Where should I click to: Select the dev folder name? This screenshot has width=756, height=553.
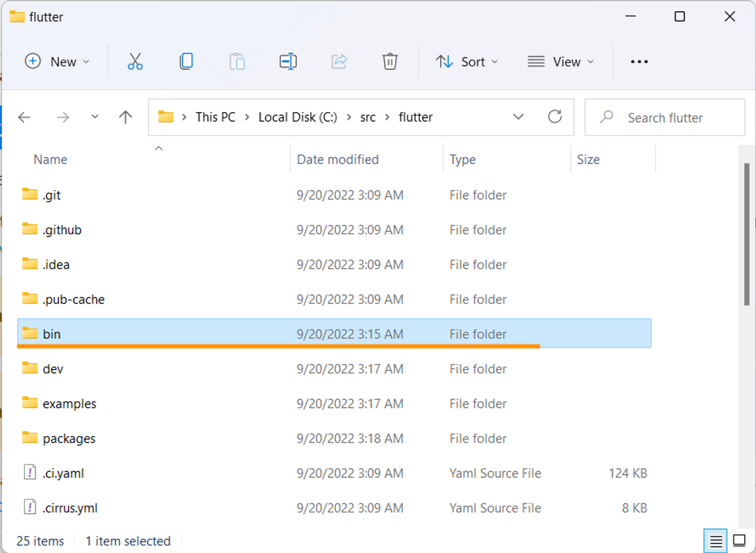53,369
